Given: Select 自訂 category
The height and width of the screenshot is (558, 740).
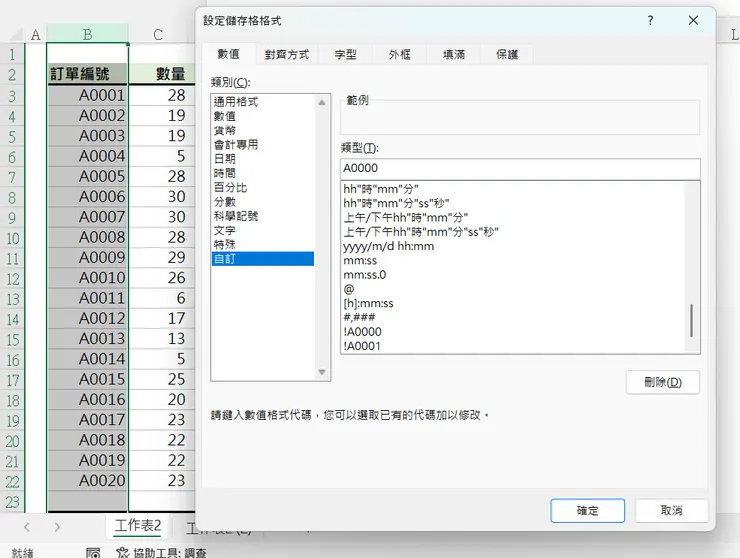Looking at the screenshot, I should click(263, 259).
